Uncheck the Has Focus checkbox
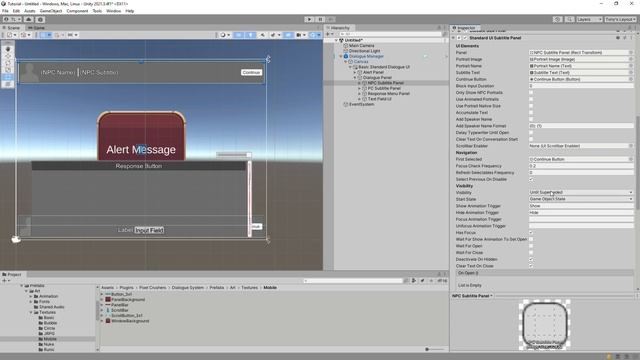 [x=531, y=233]
